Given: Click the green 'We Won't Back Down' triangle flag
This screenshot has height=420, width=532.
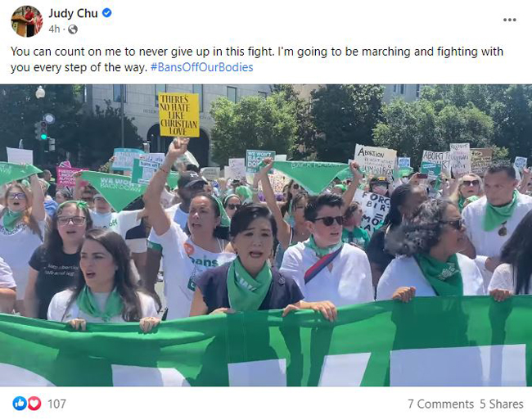Looking at the screenshot, I should pyautogui.click(x=113, y=190).
